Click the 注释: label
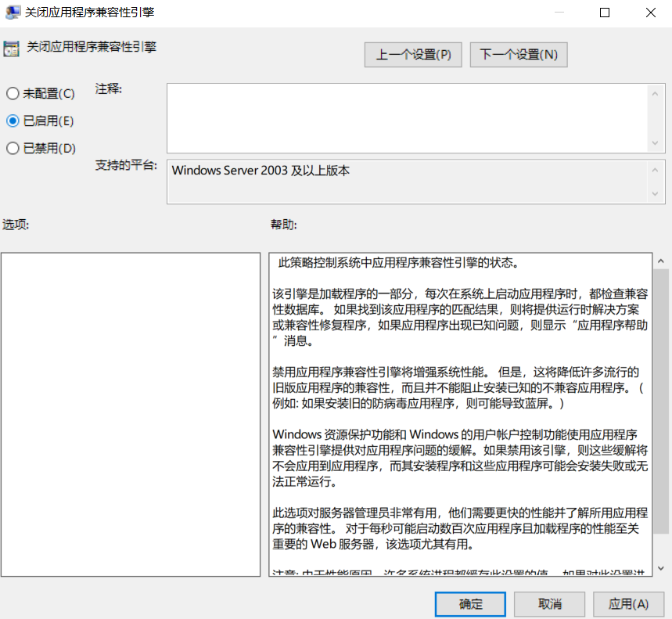The image size is (672, 619). tap(109, 88)
